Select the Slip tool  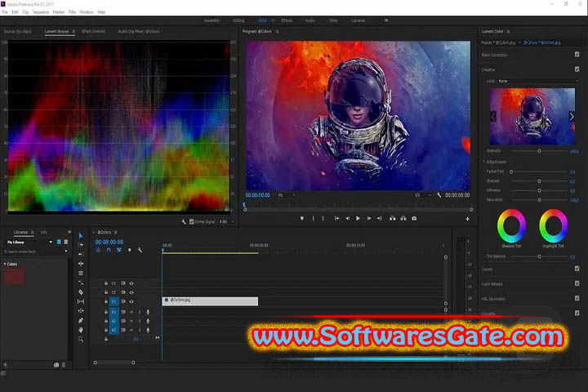[x=81, y=301]
